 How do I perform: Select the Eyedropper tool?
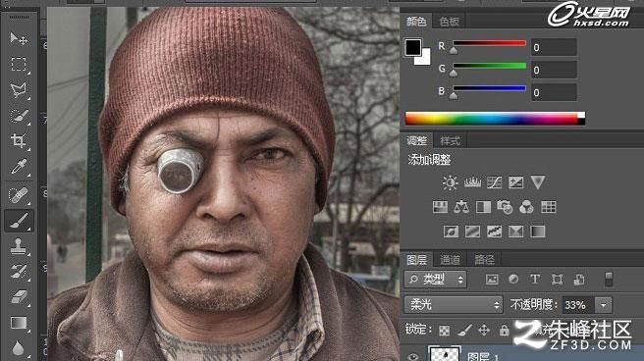[x=18, y=167]
